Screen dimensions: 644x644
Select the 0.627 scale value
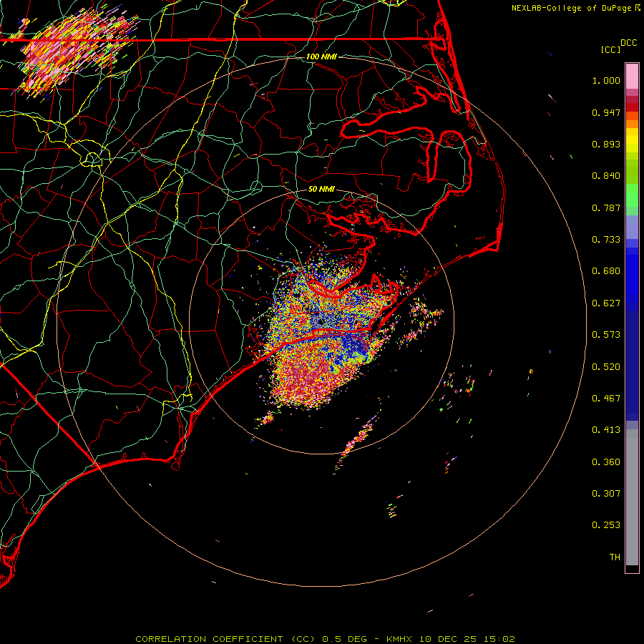(606, 303)
